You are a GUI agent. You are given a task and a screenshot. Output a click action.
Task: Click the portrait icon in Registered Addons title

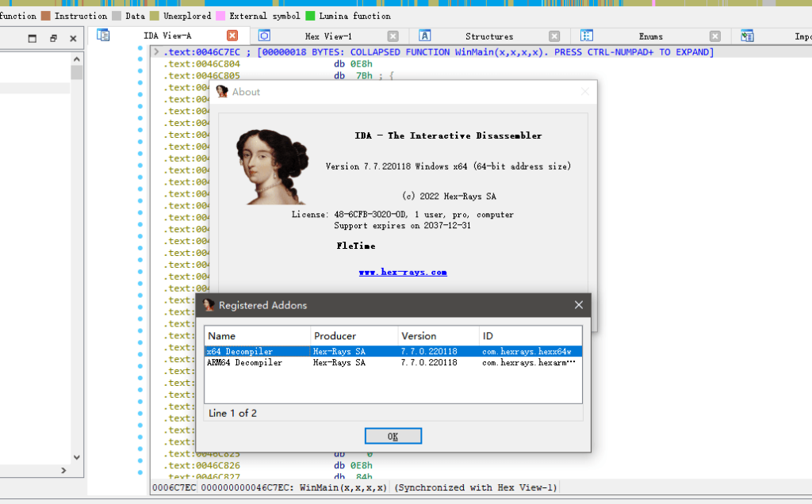pyautogui.click(x=209, y=305)
